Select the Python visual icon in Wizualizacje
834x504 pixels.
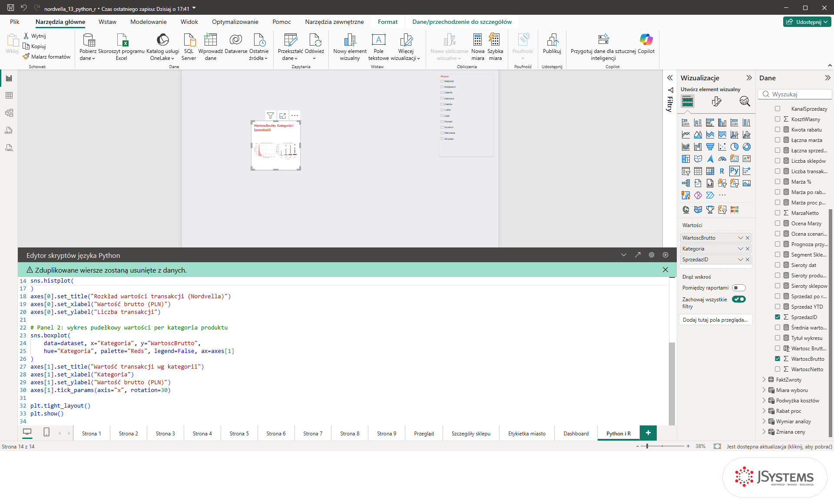tap(734, 171)
